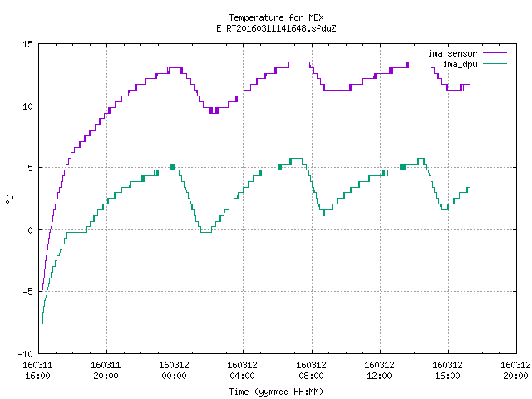Click the green ima_dpu legend line sample

(495, 64)
